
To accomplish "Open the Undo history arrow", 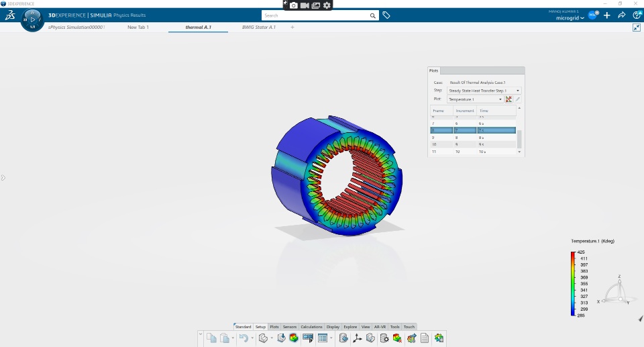I will click(x=252, y=338).
